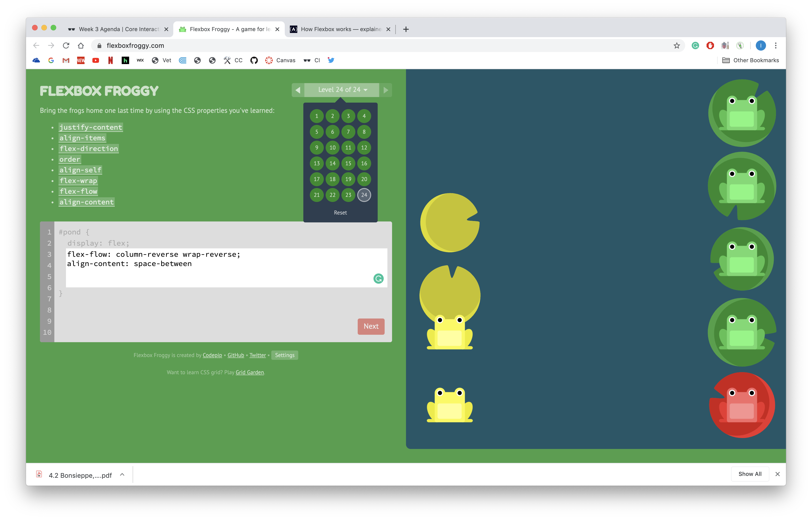Open the Other Bookmarks folder
This screenshot has height=520, width=812.
[x=750, y=60]
